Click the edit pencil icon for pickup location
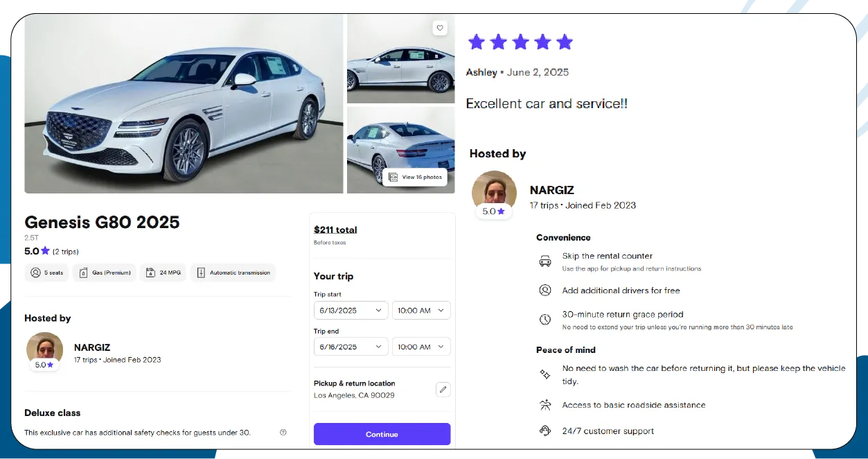Viewport: 868px width, 459px height. coord(443,389)
